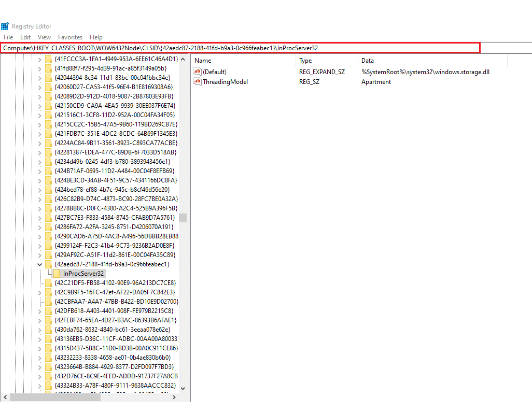Screen dimensions: 532x412
Task: Click the Apartment data value
Action: coord(376,82)
